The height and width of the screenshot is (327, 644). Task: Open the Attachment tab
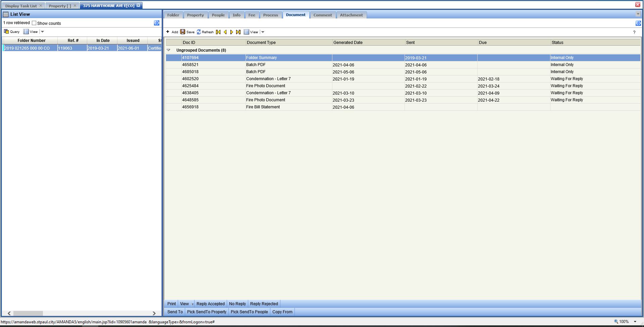[x=351, y=15]
